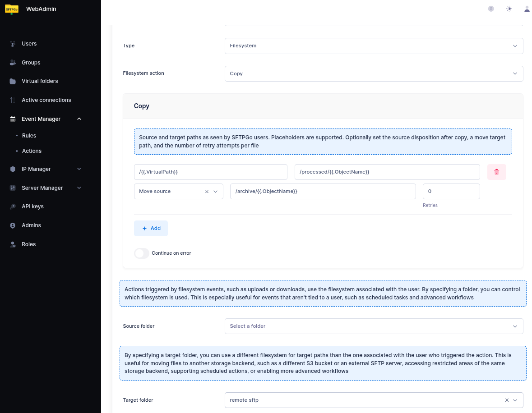The height and width of the screenshot is (413, 532).
Task: Click the /processed/ target path field
Action: (x=387, y=172)
